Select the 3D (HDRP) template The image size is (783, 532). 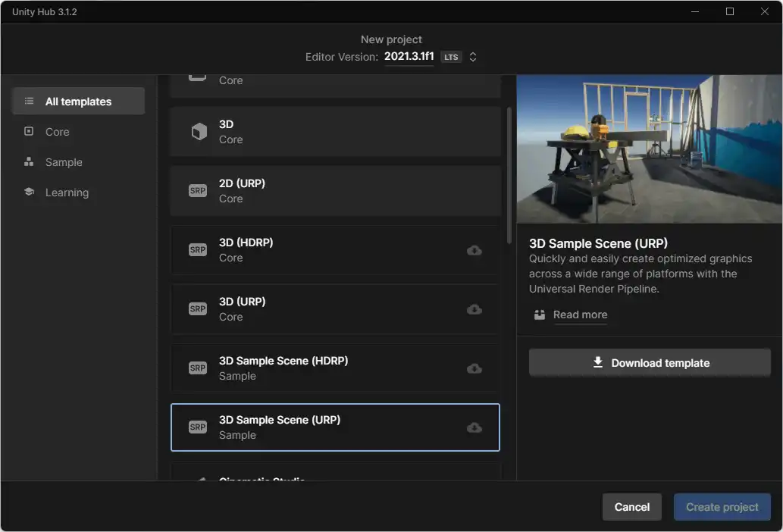coord(335,250)
